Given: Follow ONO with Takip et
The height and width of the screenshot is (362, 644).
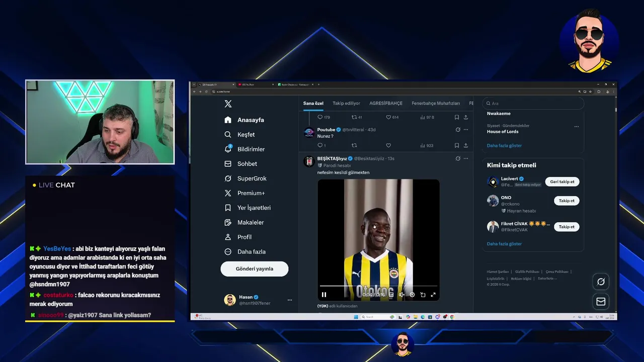Looking at the screenshot, I should 567,201.
